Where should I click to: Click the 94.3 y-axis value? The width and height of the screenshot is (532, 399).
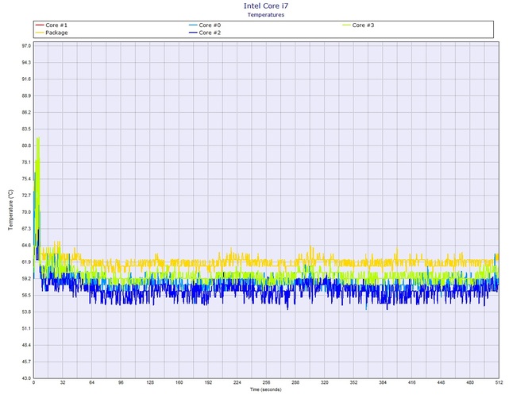26,63
